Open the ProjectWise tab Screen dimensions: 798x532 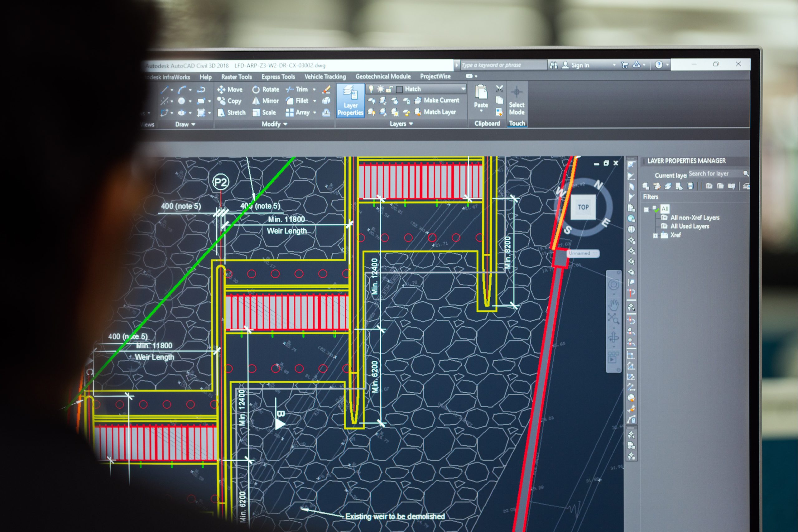click(x=435, y=76)
